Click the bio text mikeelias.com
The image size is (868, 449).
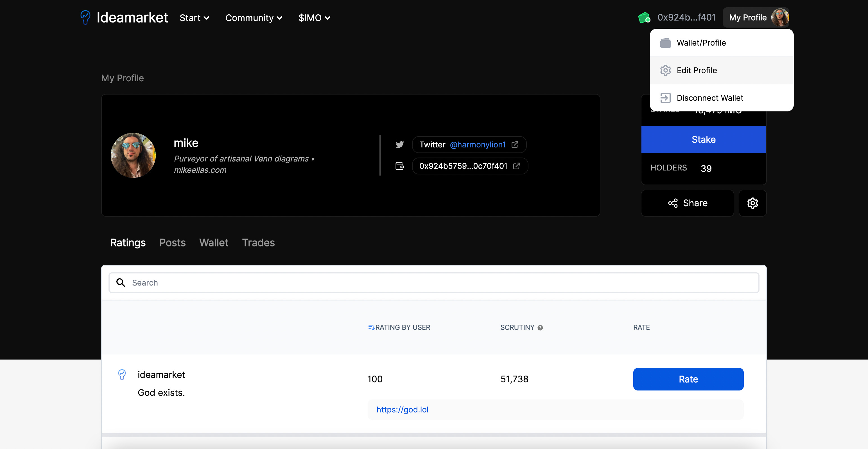click(x=200, y=170)
